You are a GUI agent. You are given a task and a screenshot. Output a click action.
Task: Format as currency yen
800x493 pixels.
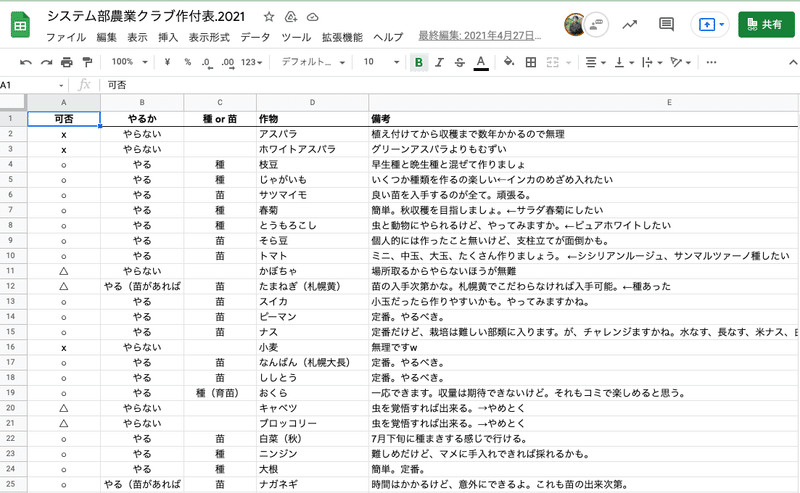[x=167, y=62]
